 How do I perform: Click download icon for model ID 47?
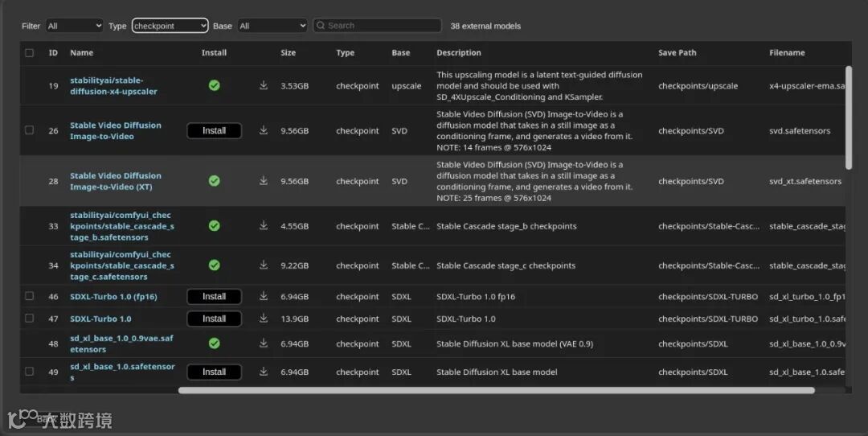[x=264, y=319]
